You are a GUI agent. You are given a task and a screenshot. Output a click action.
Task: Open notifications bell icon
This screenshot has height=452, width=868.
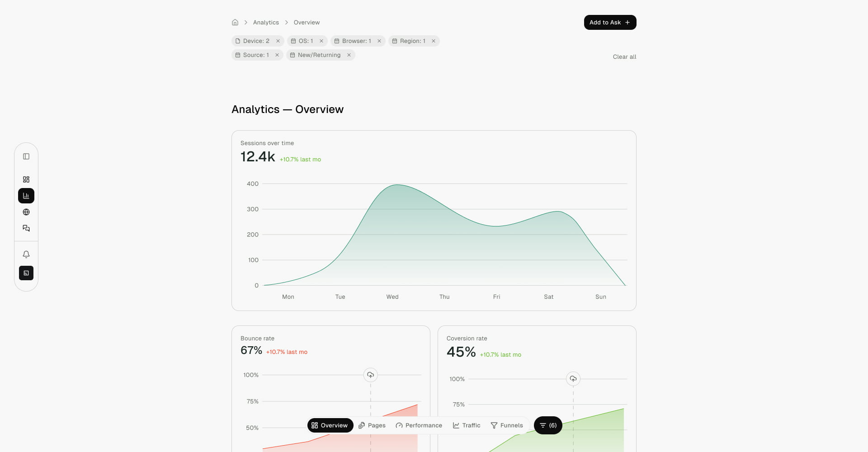26,254
